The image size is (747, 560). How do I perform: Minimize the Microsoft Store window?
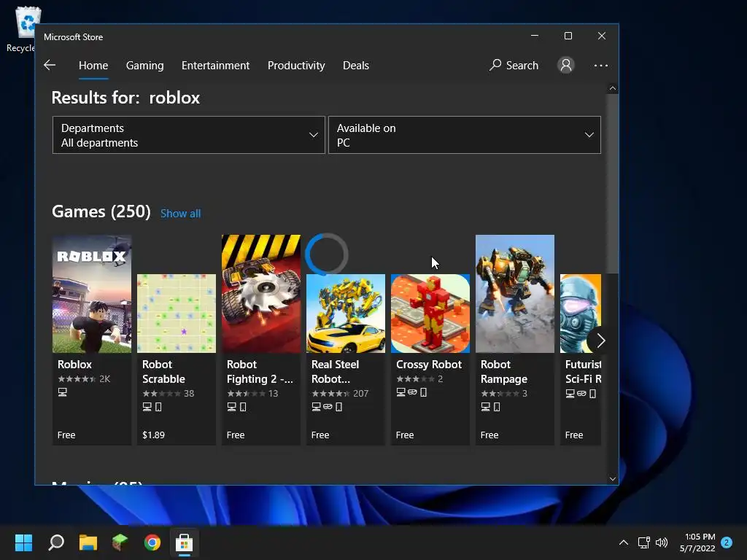535,36
